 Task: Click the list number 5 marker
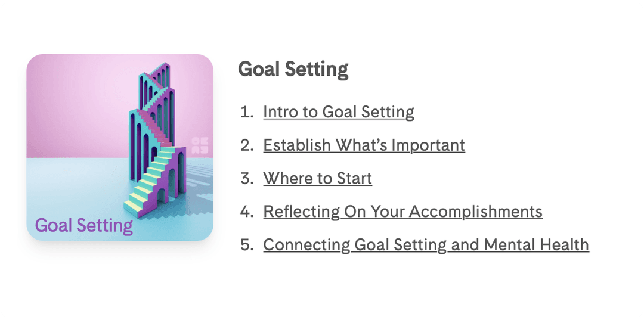pyautogui.click(x=247, y=244)
